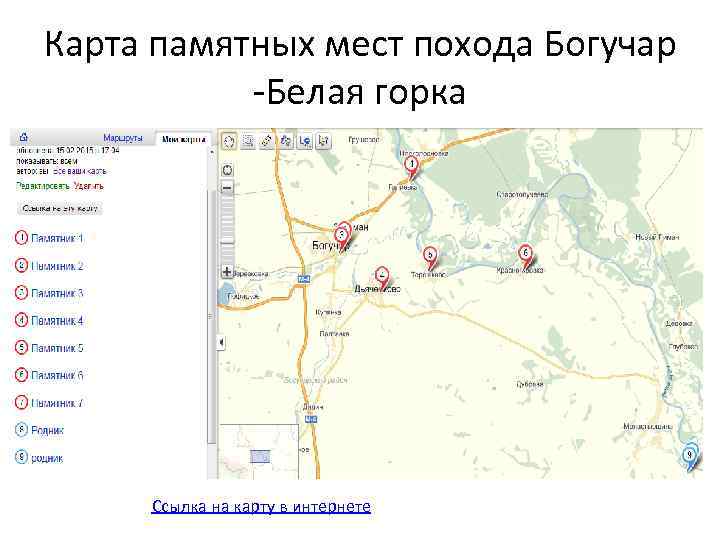Select the ruler distance tool

266,141
